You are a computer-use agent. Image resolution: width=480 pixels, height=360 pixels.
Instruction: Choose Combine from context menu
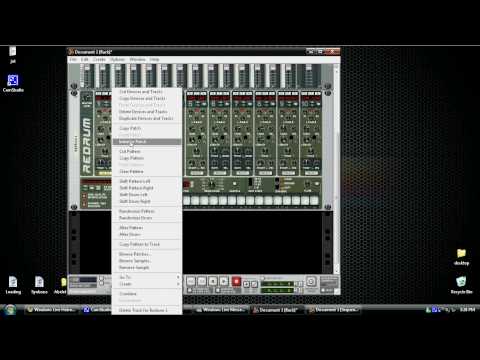147,294
